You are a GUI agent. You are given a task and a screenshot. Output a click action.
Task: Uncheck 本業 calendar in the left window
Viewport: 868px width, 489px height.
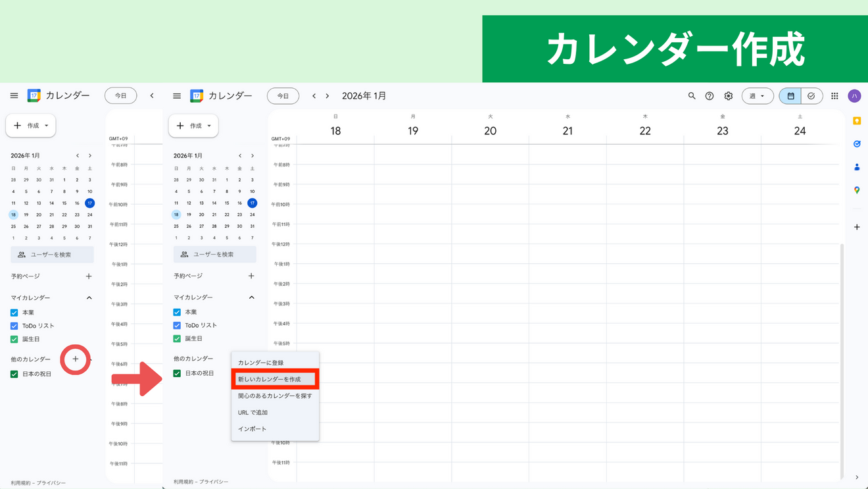pyautogui.click(x=14, y=313)
